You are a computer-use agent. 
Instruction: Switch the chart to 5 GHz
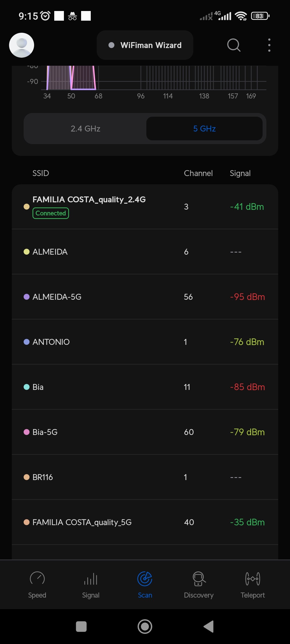[x=204, y=129]
